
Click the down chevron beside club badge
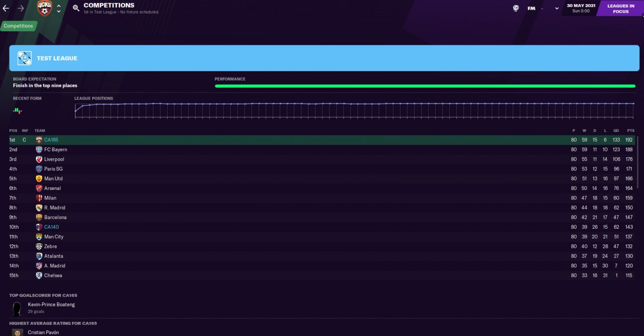59,11
